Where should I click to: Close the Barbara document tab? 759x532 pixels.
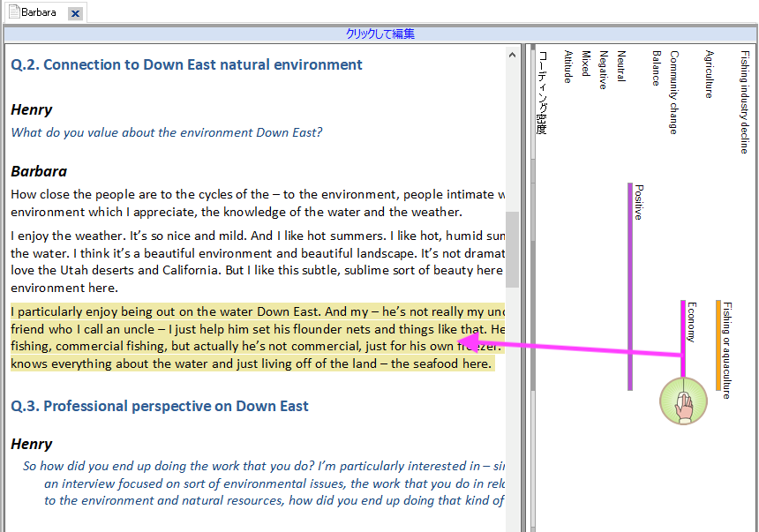pos(75,13)
